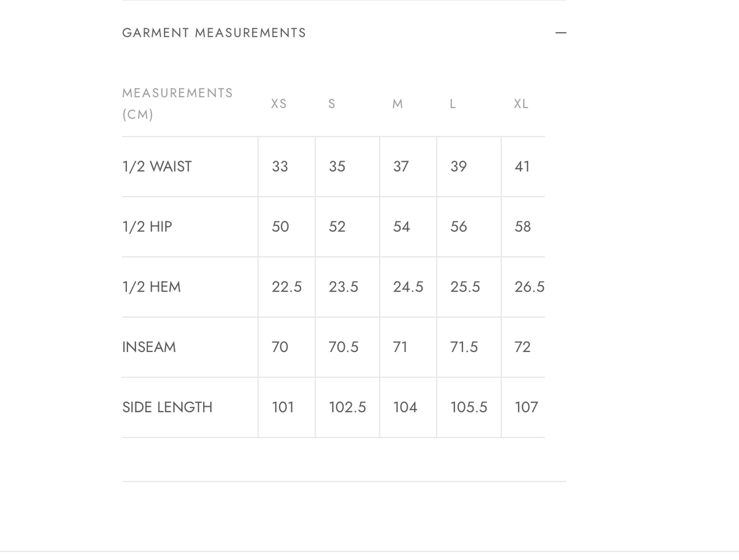This screenshot has width=739, height=560.
Task: Select the XL size column header
Action: point(521,104)
